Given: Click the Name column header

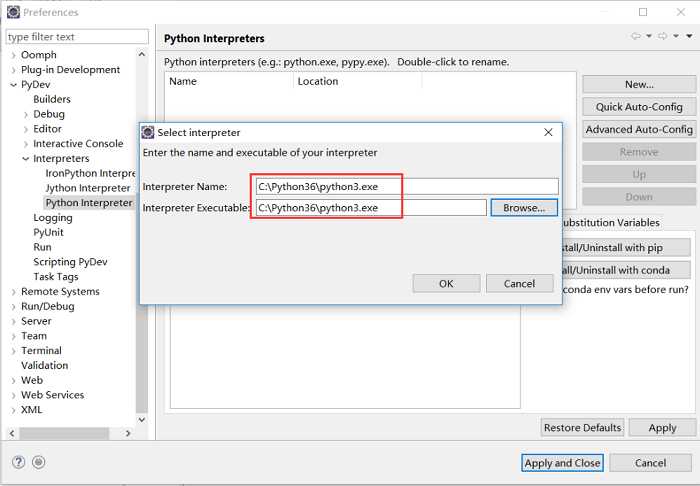Looking at the screenshot, I should (229, 81).
